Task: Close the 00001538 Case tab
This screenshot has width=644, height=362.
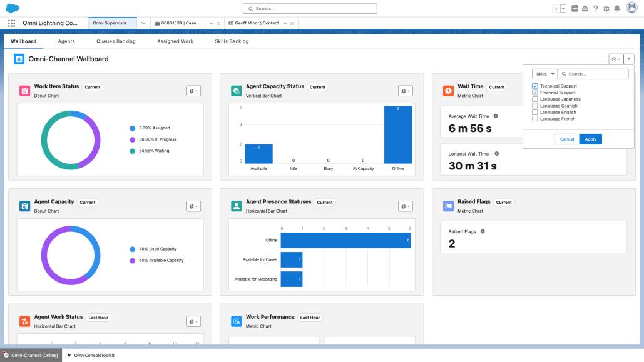Action: pos(218,23)
